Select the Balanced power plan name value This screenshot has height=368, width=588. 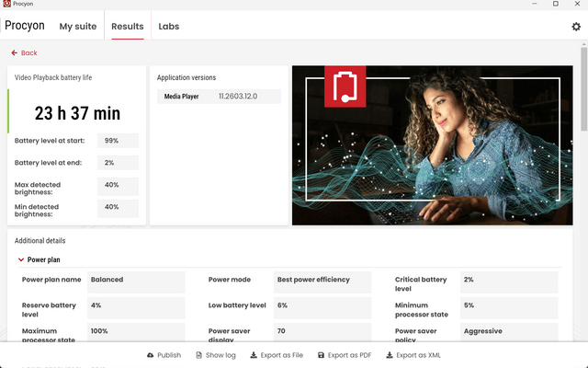(136, 282)
